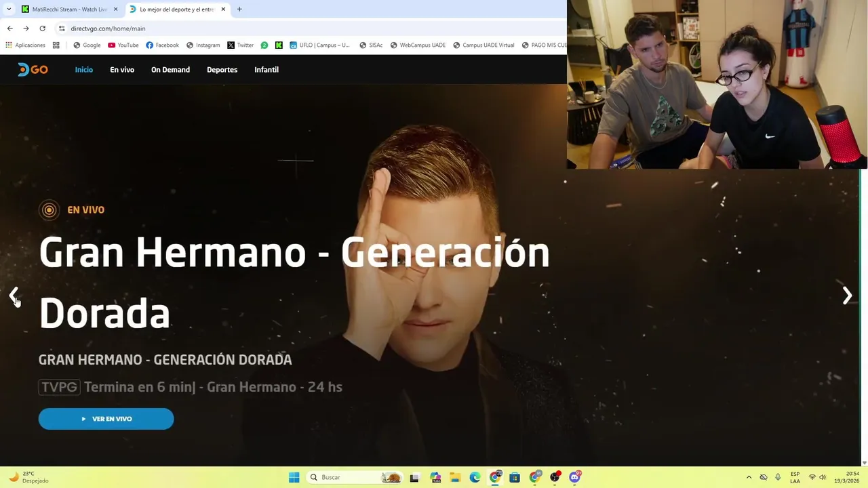The width and height of the screenshot is (868, 488).
Task: Select Inicio in the navigation menu
Action: click(x=84, y=70)
